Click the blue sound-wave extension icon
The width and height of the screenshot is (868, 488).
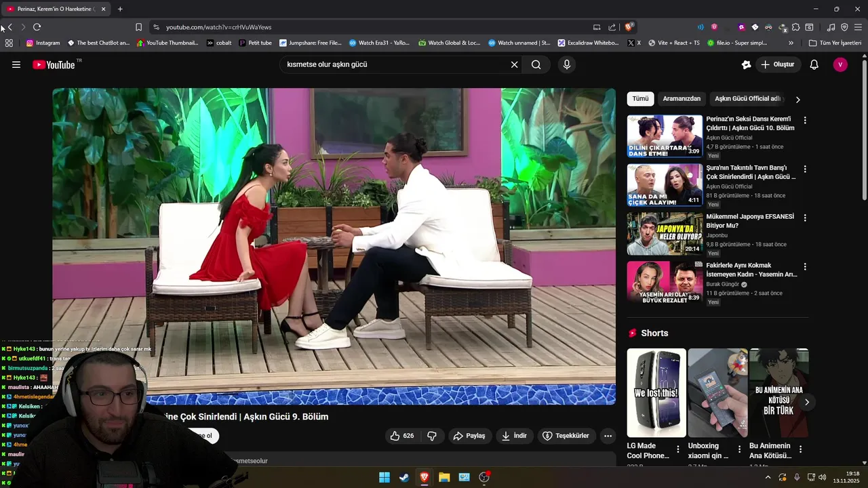pos(701,27)
